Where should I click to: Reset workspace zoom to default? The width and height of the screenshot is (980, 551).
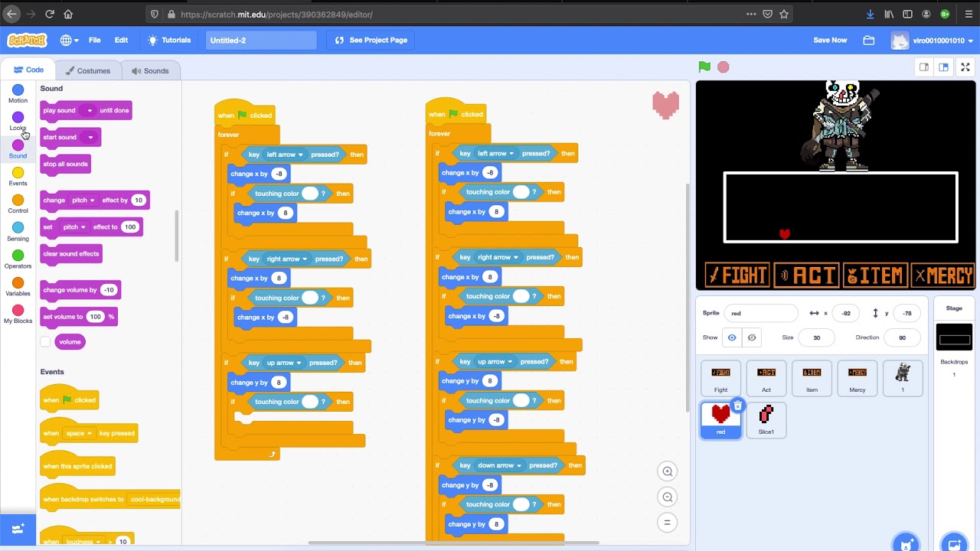(x=668, y=523)
